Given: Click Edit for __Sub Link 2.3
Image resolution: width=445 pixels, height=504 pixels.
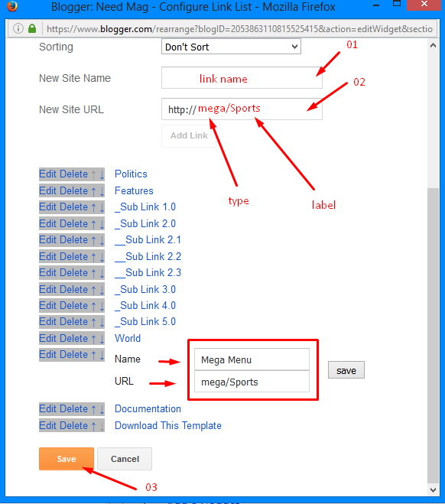Looking at the screenshot, I should pyautogui.click(x=47, y=273).
